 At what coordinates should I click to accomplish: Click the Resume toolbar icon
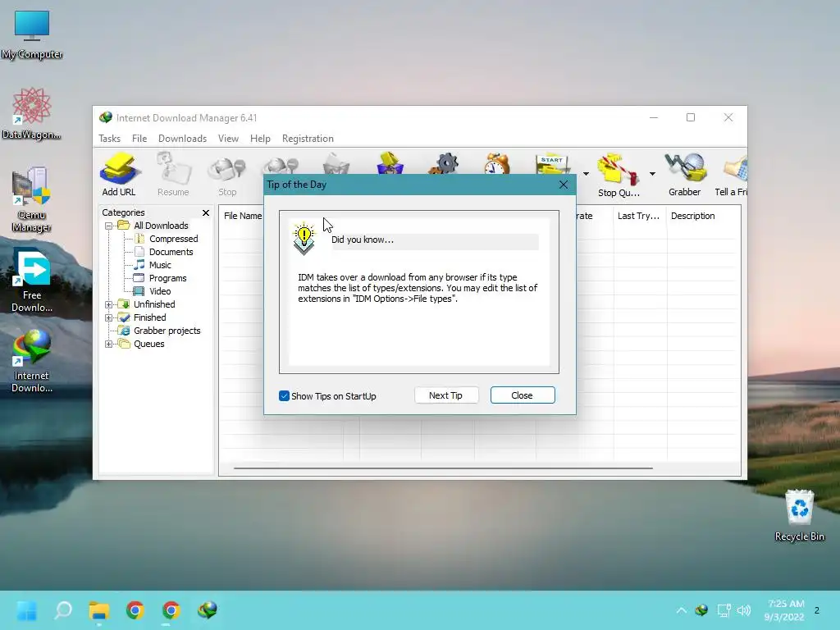173,174
